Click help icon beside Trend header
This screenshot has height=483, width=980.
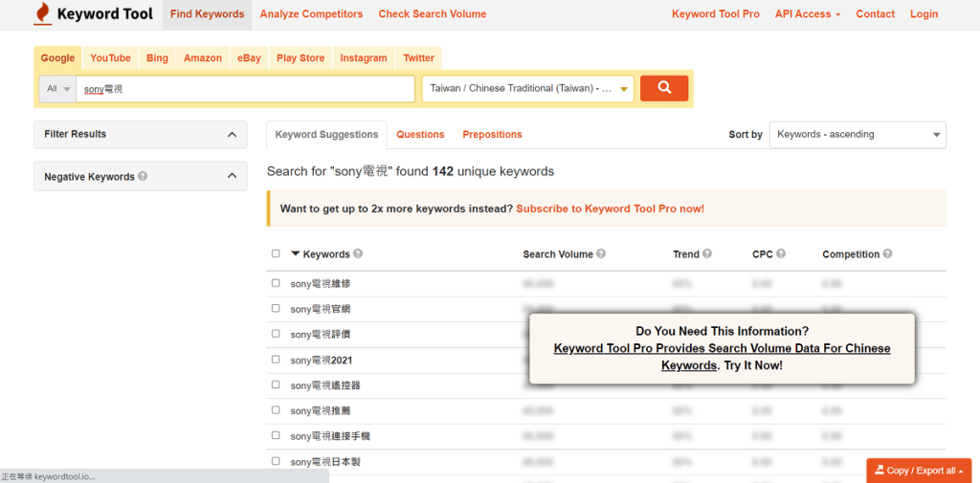(x=707, y=253)
